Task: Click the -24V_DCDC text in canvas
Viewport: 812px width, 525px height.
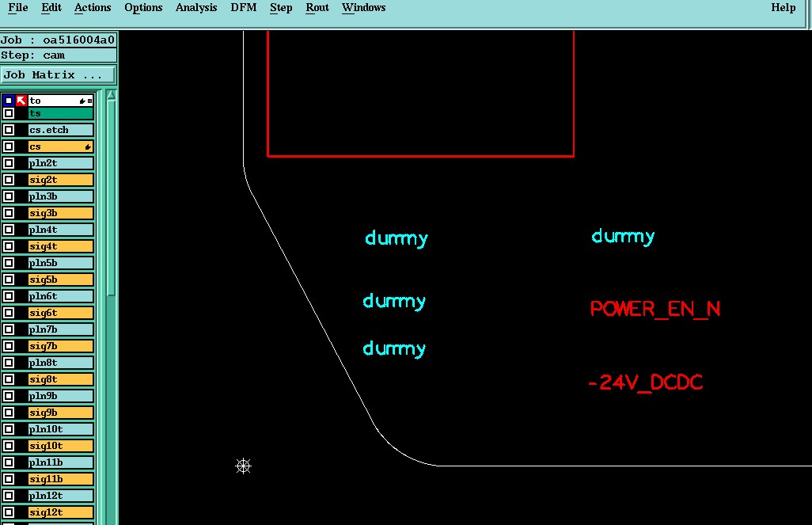Action: [646, 382]
